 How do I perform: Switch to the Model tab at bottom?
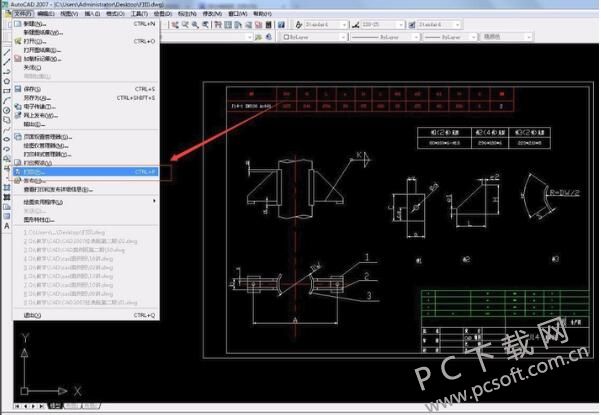(55, 406)
